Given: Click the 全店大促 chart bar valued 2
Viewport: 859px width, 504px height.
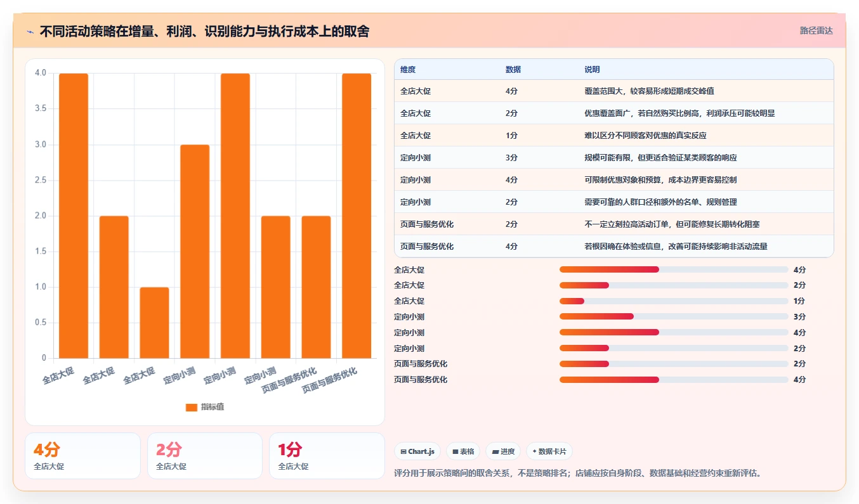Looking at the screenshot, I should [114, 287].
